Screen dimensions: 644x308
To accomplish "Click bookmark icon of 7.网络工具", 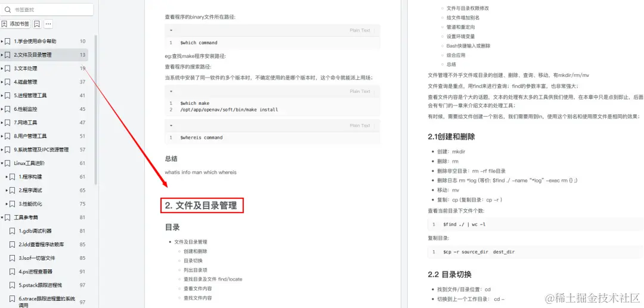I will click(7, 122).
